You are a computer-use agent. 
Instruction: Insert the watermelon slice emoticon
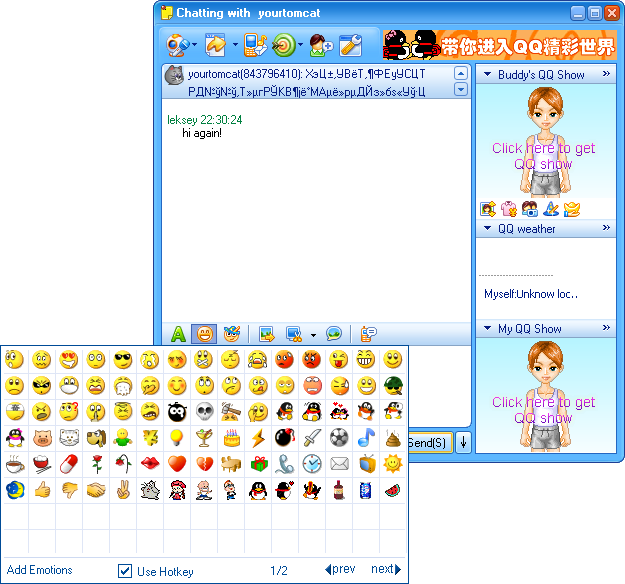coord(393,490)
